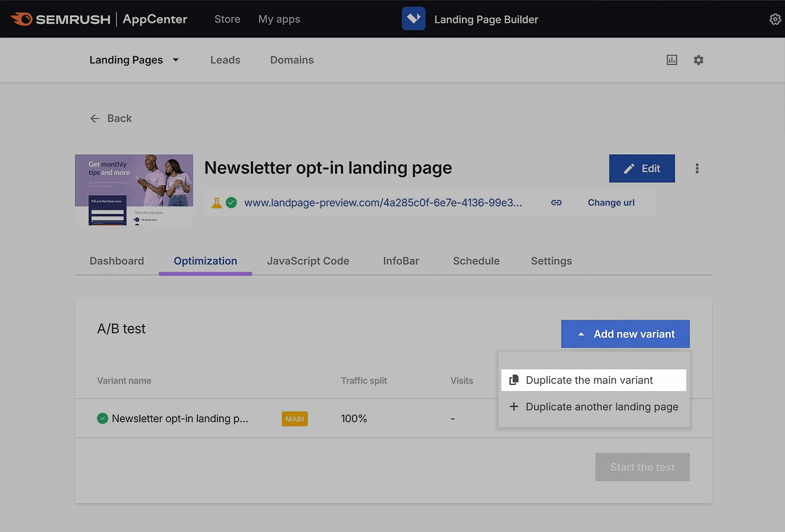The height and width of the screenshot is (532, 785).
Task: Click the 'Change url' link
Action: [611, 203]
